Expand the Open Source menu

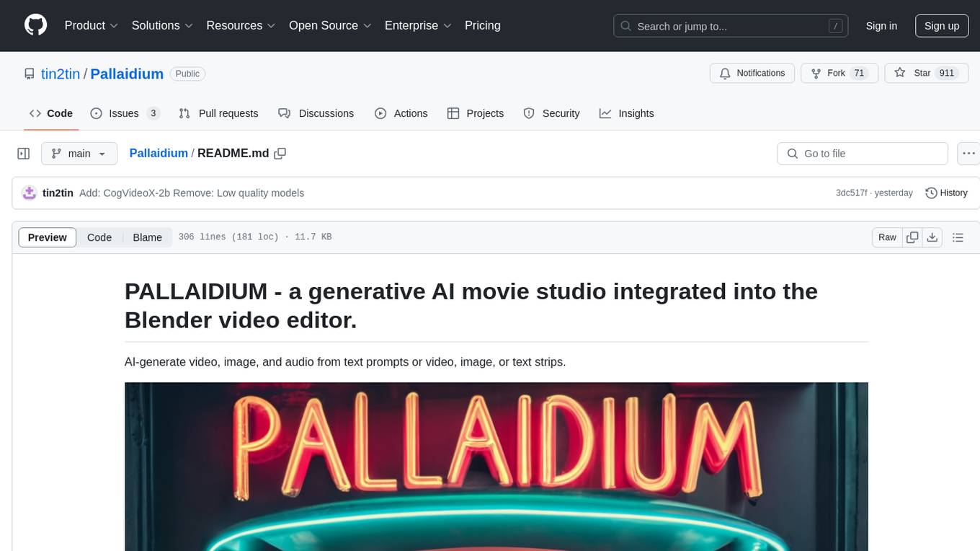point(330,25)
